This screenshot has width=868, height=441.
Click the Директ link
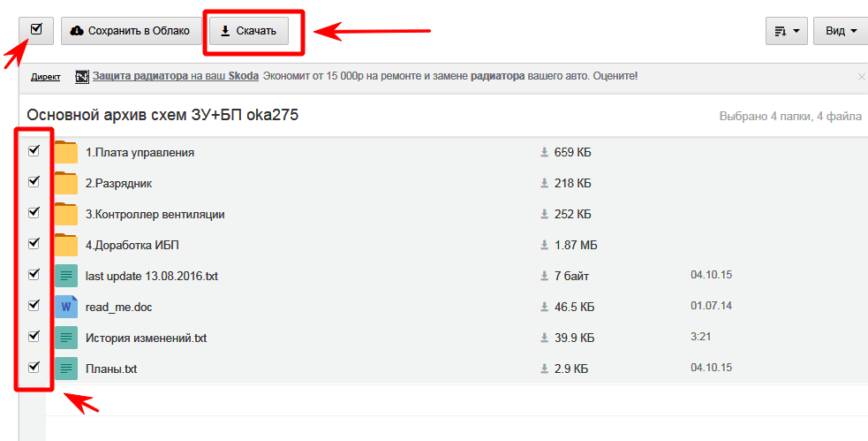coord(45,77)
